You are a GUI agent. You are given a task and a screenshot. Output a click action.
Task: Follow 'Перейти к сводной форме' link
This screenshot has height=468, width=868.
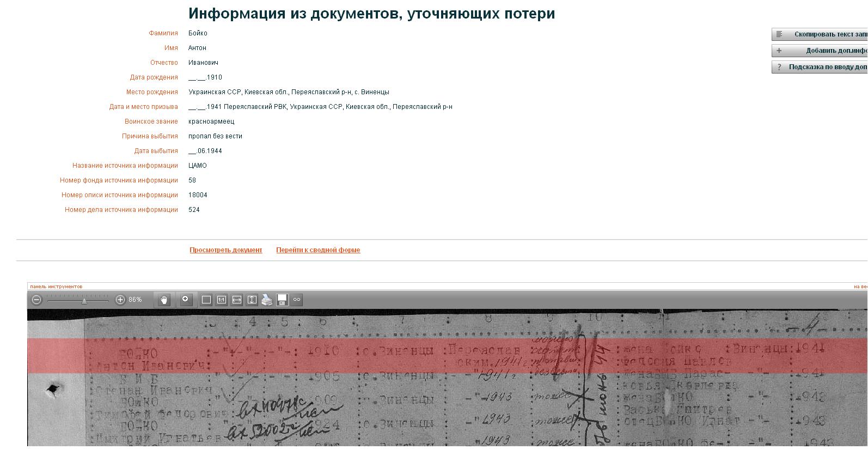point(318,250)
